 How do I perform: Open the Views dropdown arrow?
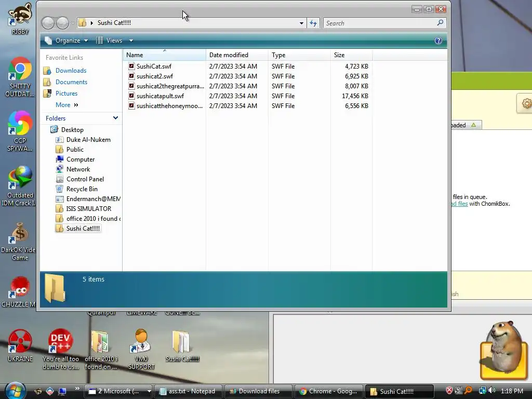pyautogui.click(x=131, y=41)
